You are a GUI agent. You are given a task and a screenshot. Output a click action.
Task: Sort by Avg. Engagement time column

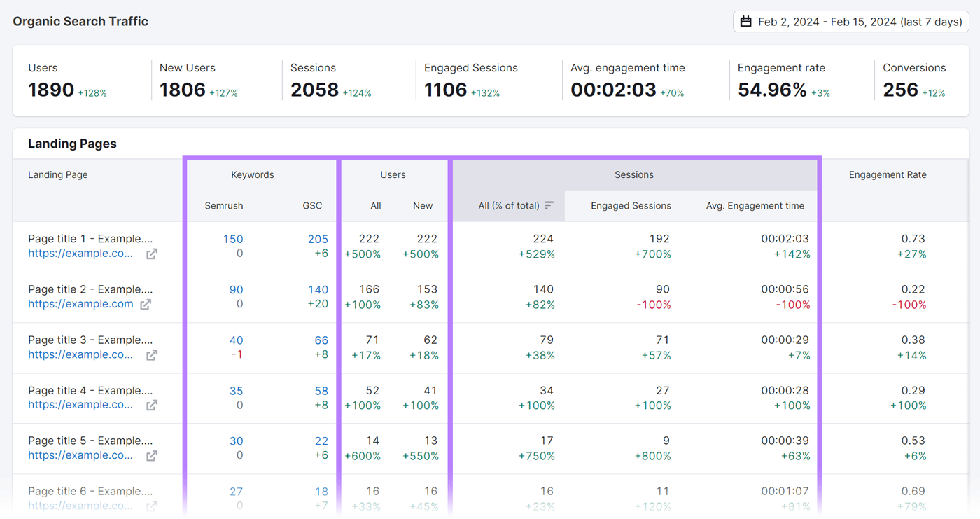tap(755, 205)
